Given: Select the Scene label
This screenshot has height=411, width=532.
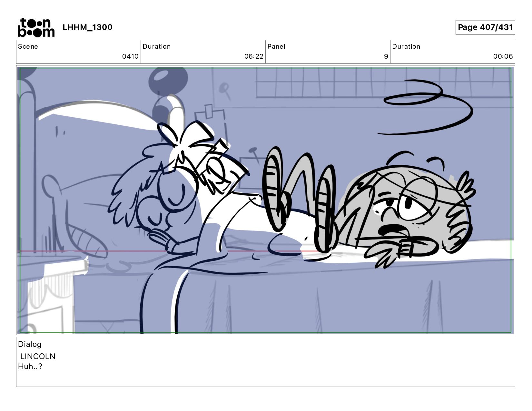Looking at the screenshot, I should 28,46.
